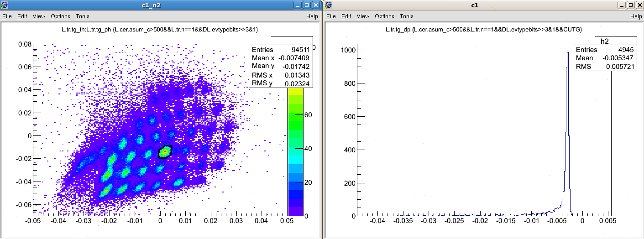The image size is (644, 239).
Task: Close the c1_n2 window
Action: coord(315,5)
